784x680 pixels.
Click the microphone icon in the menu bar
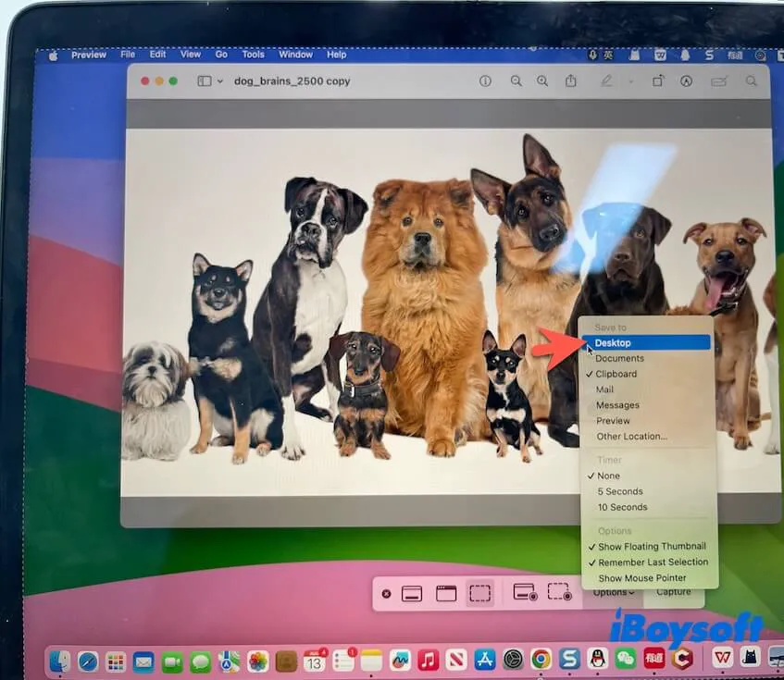(593, 55)
